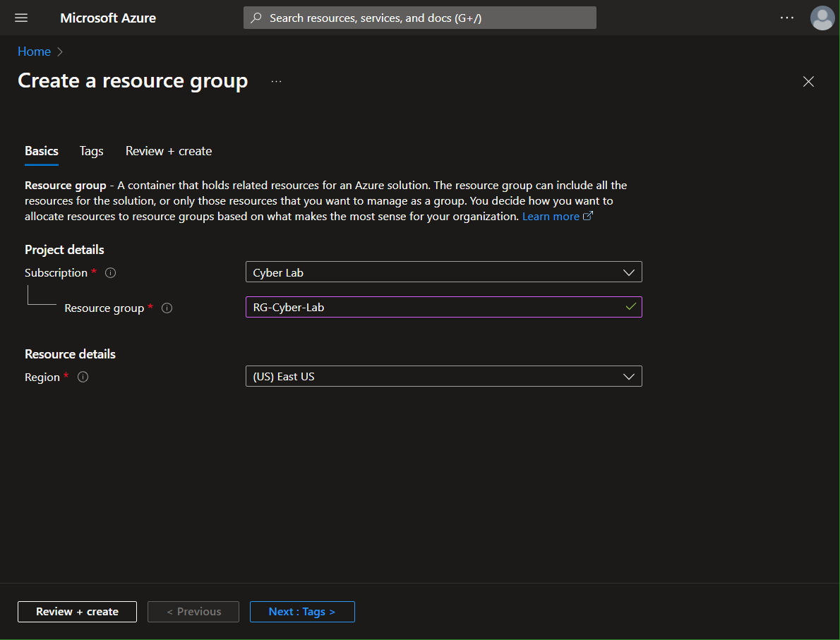This screenshot has height=640, width=840.
Task: Expand the Subscription dropdown Cyber Lab
Action: coord(443,272)
